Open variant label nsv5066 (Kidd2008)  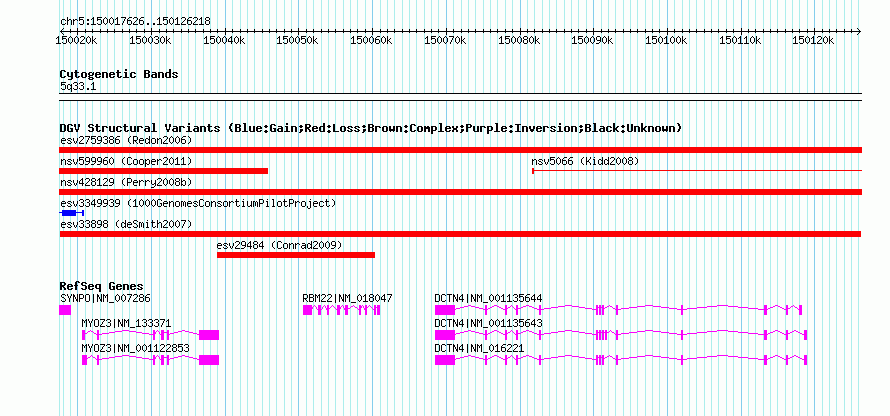click(x=585, y=162)
